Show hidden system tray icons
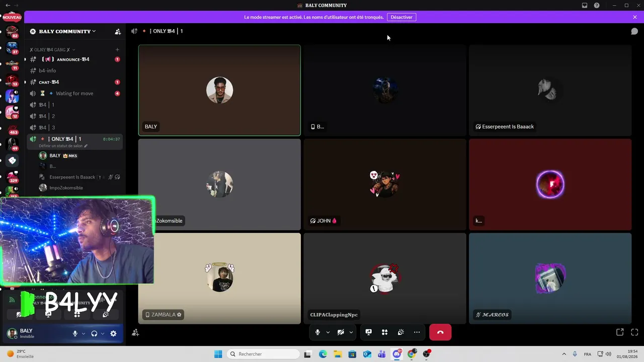Image resolution: width=644 pixels, height=362 pixels. tap(564, 354)
